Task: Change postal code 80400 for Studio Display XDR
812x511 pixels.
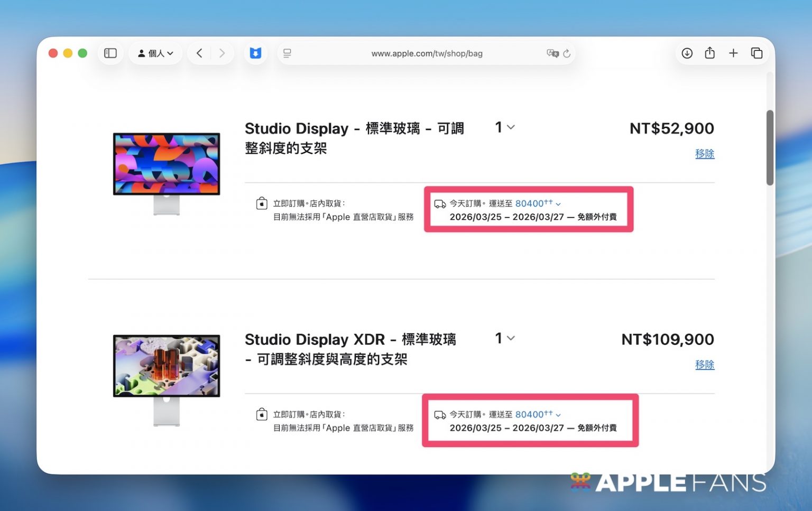Action: 537,415
